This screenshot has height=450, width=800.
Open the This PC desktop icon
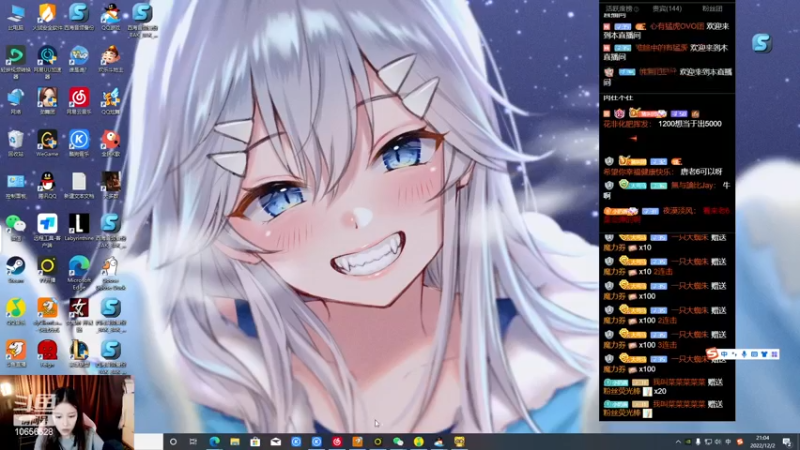coord(15,16)
